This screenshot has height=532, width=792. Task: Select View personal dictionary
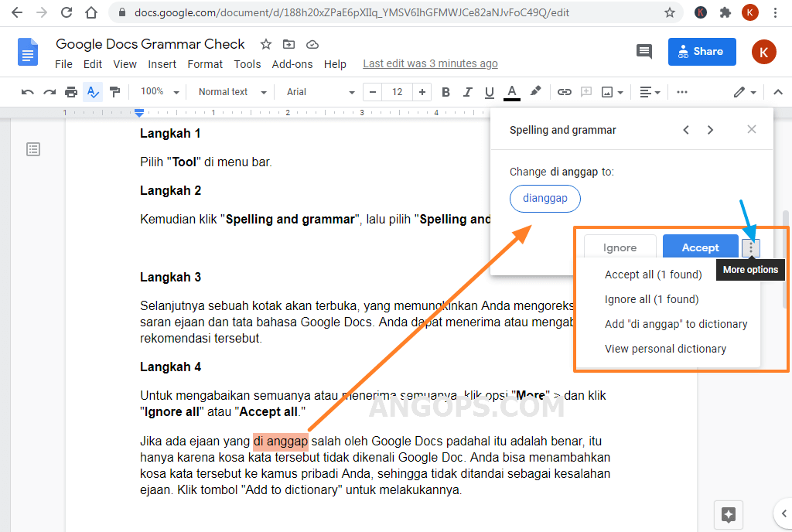[x=666, y=349]
